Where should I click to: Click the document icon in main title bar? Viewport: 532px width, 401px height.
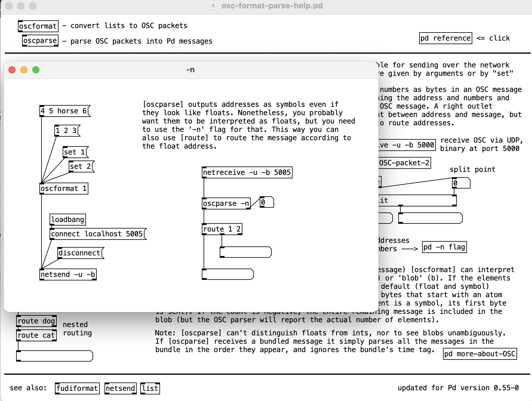point(214,5)
